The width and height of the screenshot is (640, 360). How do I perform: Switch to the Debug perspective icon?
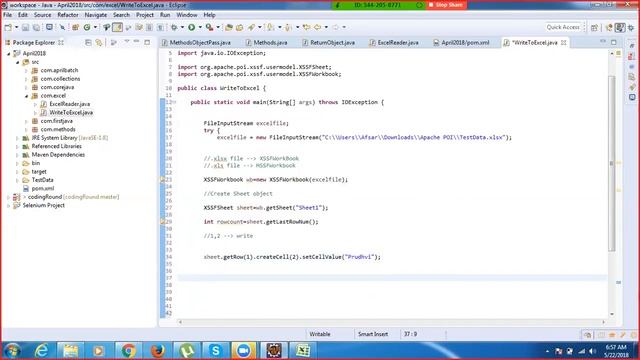point(631,27)
